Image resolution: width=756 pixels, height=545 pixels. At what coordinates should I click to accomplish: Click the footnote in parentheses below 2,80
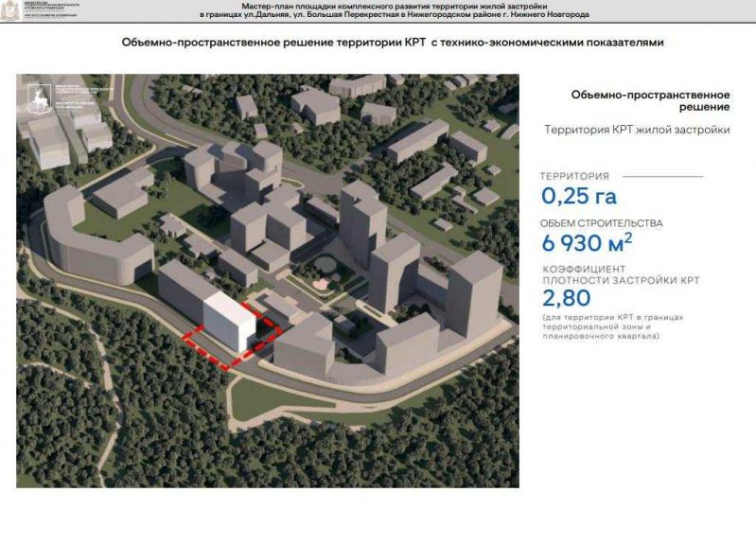[x=612, y=326]
